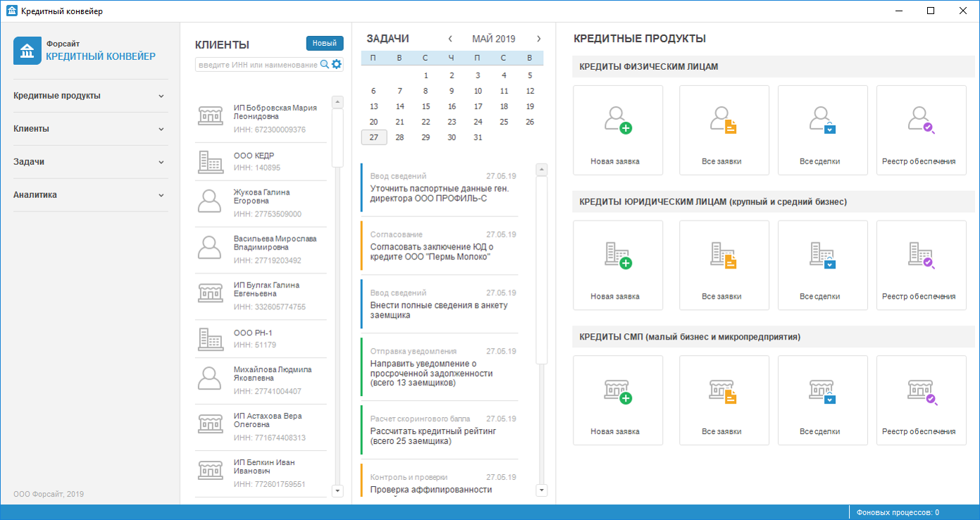Open Реестр обеспечения for СМП credits

pos(921,400)
